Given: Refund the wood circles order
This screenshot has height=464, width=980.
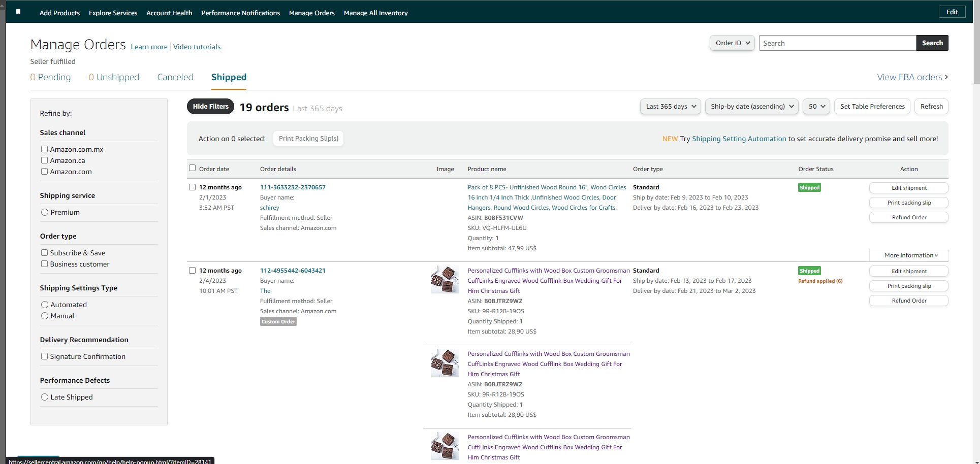Looking at the screenshot, I should 909,217.
